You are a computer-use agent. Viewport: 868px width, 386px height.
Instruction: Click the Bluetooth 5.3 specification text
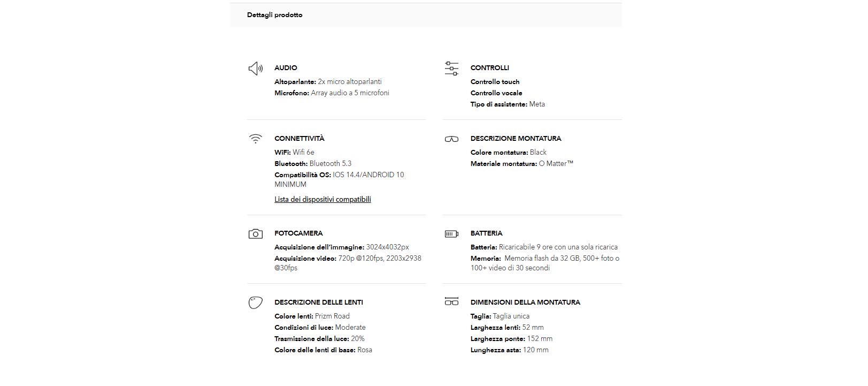pyautogui.click(x=330, y=164)
